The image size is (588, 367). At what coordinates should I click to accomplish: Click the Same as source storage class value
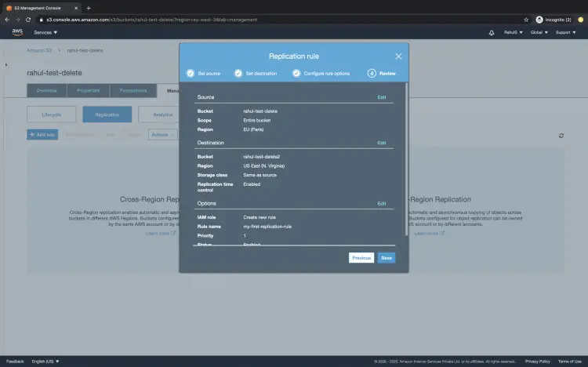point(260,175)
